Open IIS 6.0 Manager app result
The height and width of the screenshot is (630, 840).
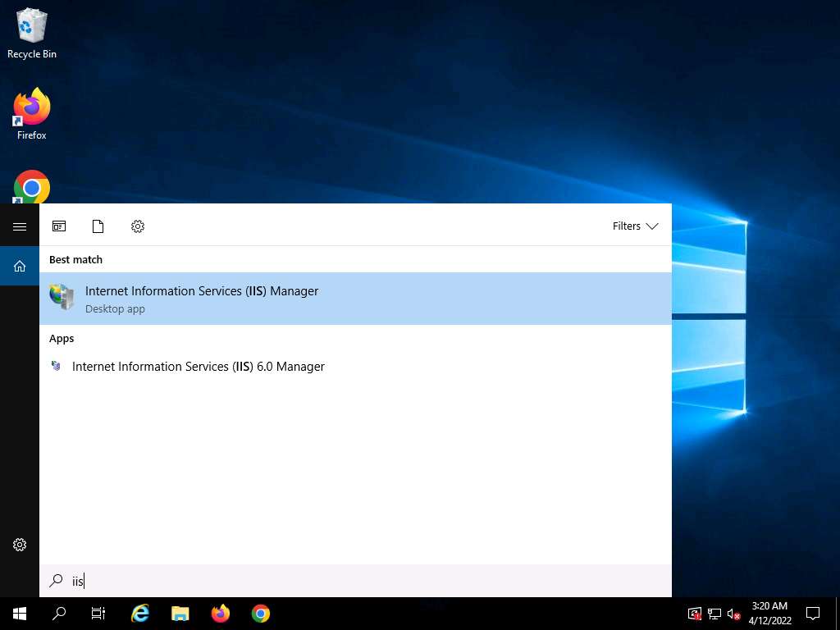click(x=198, y=367)
